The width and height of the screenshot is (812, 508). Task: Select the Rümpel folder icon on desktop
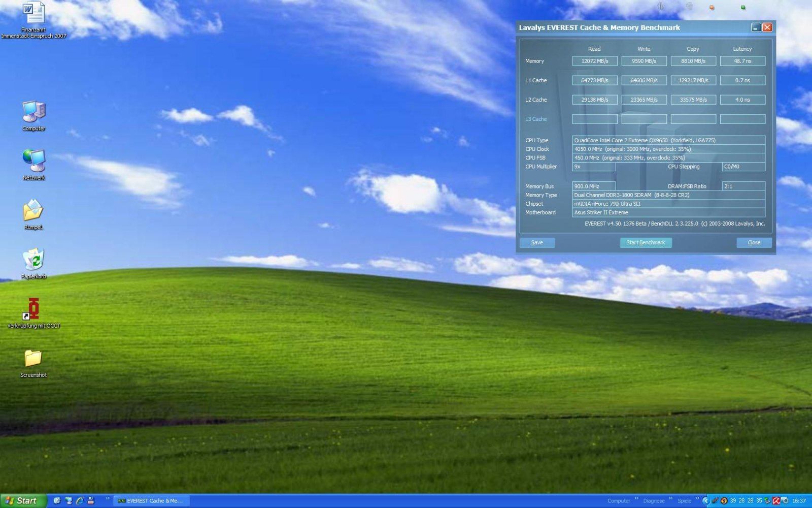point(33,214)
